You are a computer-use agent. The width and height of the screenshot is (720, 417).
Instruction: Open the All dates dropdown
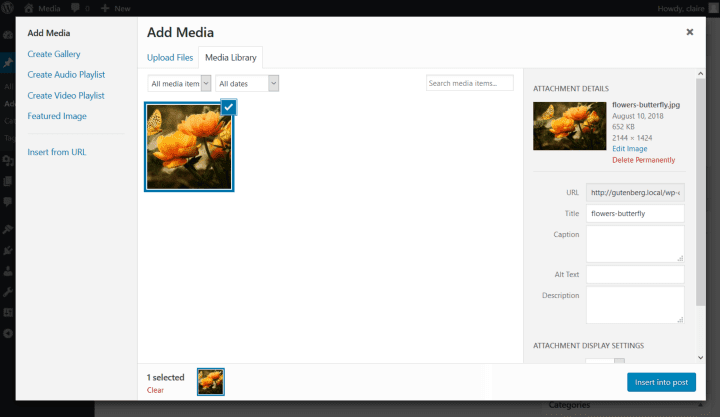247,84
